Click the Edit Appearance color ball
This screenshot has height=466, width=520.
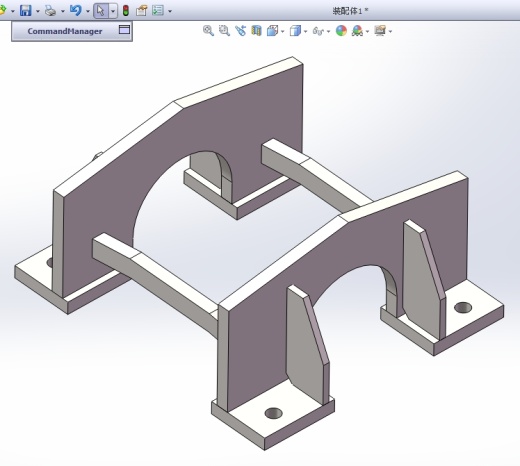(x=341, y=31)
